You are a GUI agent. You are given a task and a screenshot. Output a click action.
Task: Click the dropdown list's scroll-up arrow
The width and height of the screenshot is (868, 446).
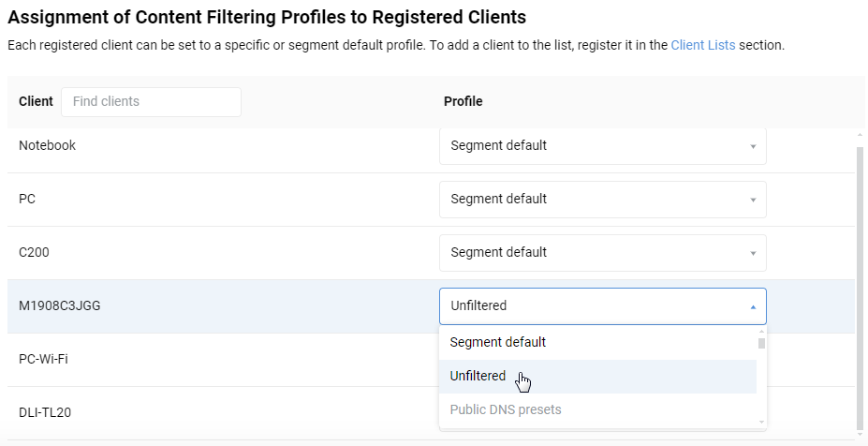[761, 331]
